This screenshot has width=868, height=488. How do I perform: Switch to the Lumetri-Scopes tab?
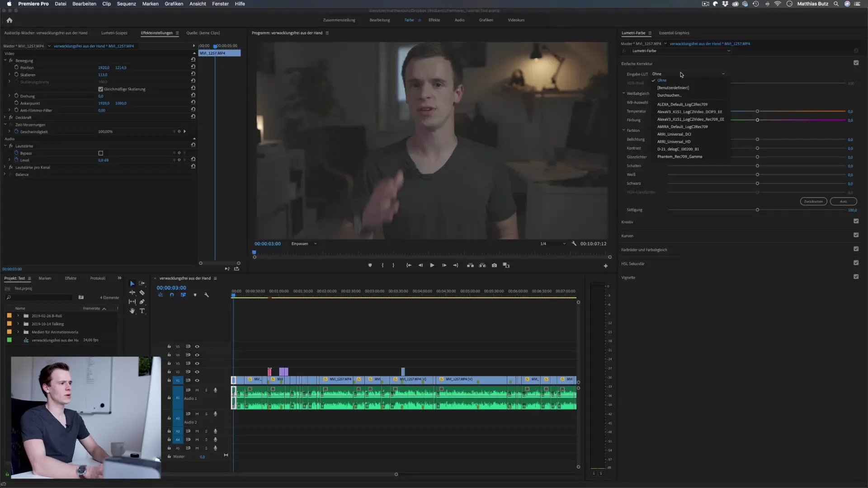(114, 33)
